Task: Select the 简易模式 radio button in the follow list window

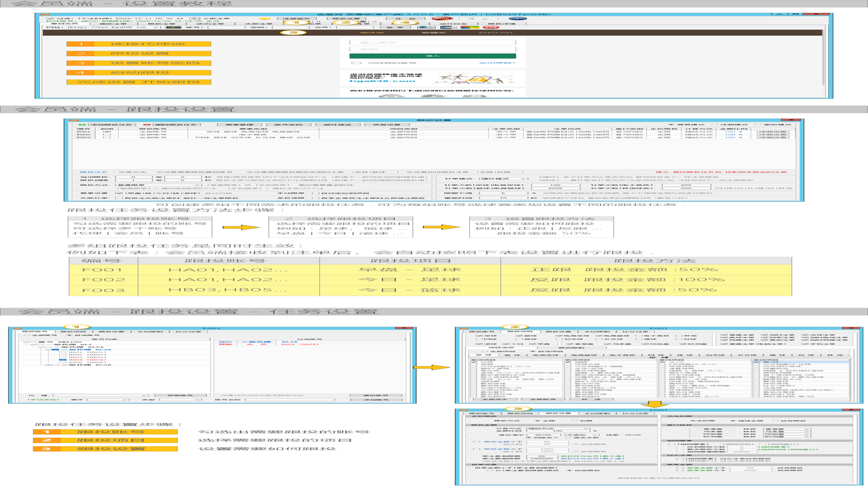Action: pos(688,124)
